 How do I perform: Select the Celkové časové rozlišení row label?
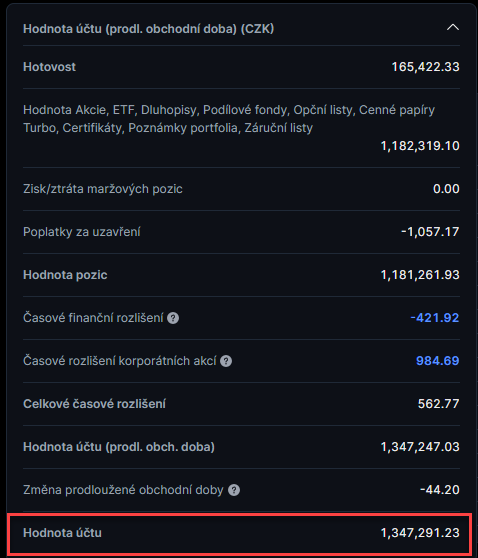94,404
